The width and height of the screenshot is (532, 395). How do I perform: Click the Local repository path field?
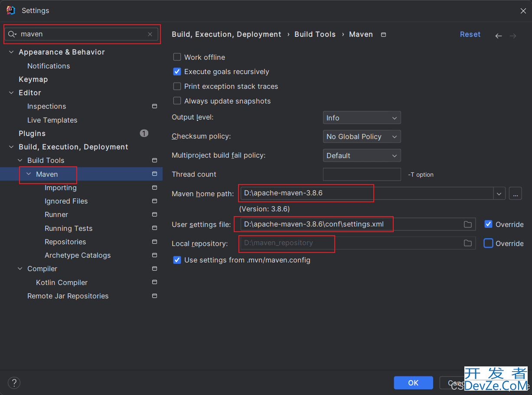[358, 243]
